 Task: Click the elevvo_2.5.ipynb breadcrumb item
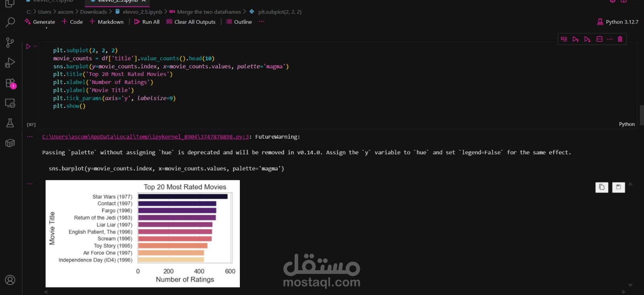pos(139,12)
